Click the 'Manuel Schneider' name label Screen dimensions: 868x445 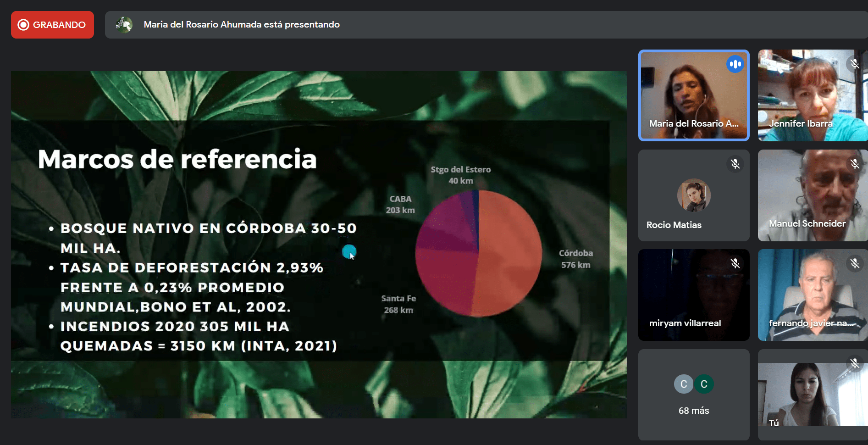pos(807,223)
